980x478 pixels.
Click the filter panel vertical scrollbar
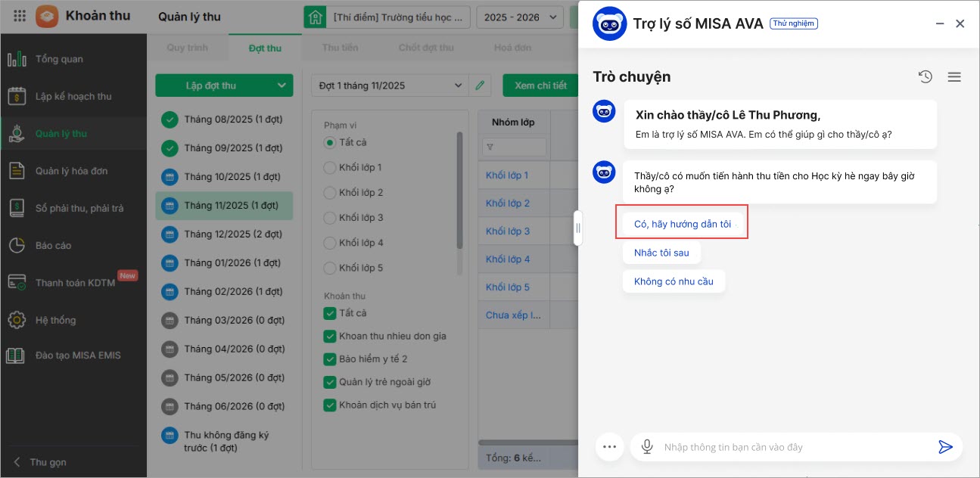click(x=459, y=189)
